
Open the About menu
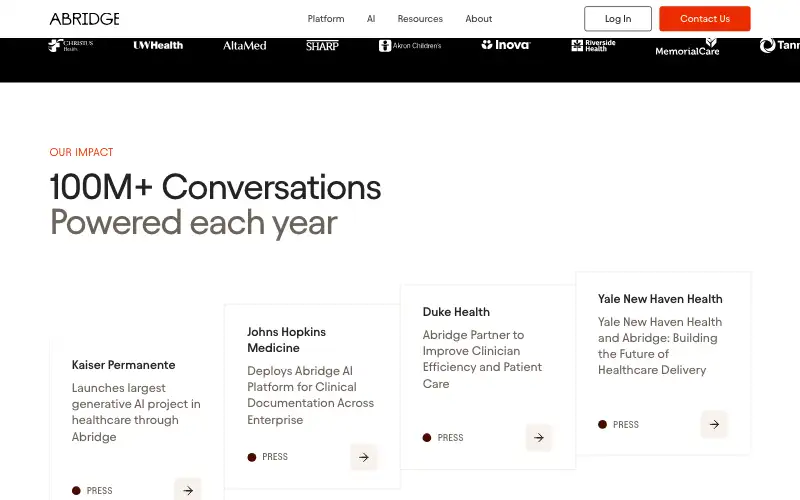[x=479, y=19]
